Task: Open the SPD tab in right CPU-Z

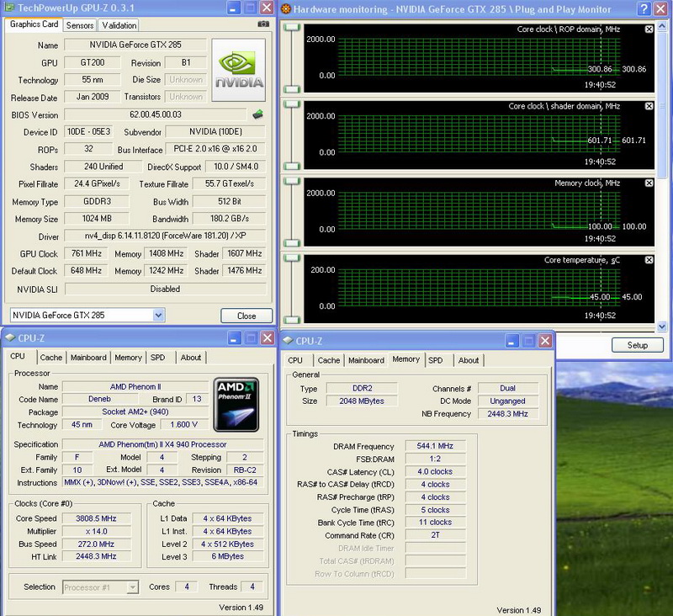Action: pos(435,360)
